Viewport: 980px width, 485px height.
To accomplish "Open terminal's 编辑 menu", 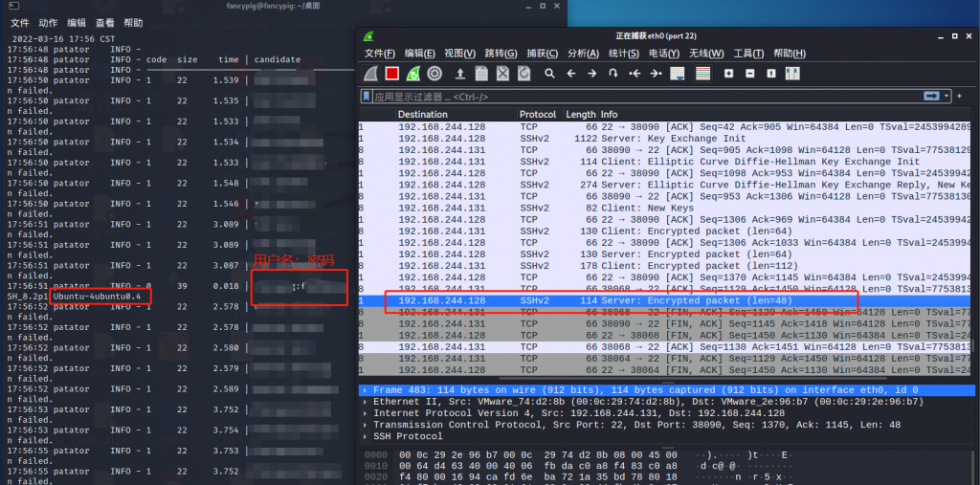I will (x=77, y=23).
